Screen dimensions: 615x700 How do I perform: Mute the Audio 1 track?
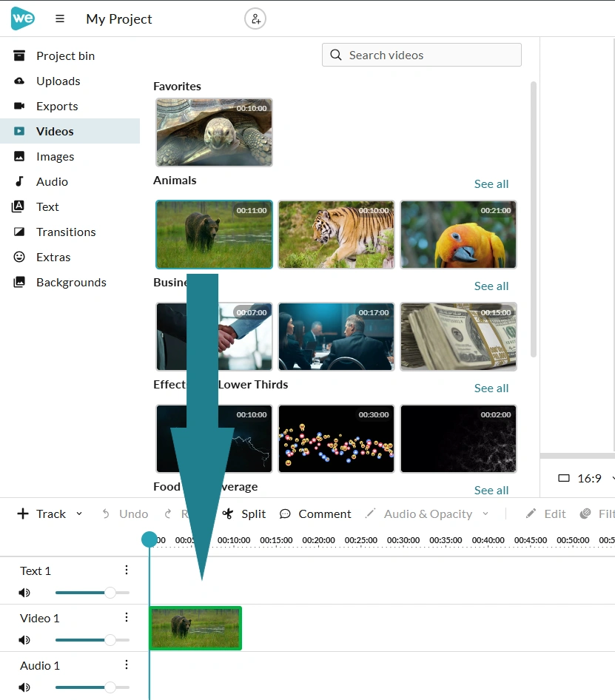[24, 687]
